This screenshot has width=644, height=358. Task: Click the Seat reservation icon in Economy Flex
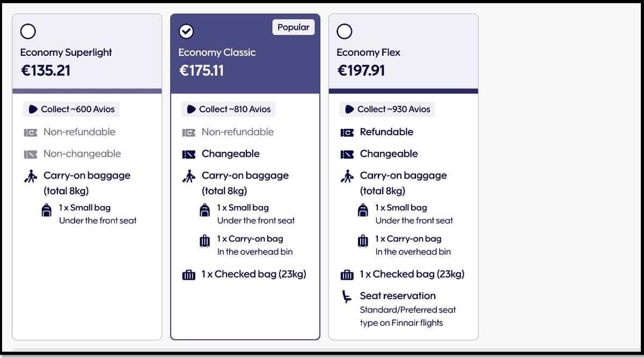[347, 296]
